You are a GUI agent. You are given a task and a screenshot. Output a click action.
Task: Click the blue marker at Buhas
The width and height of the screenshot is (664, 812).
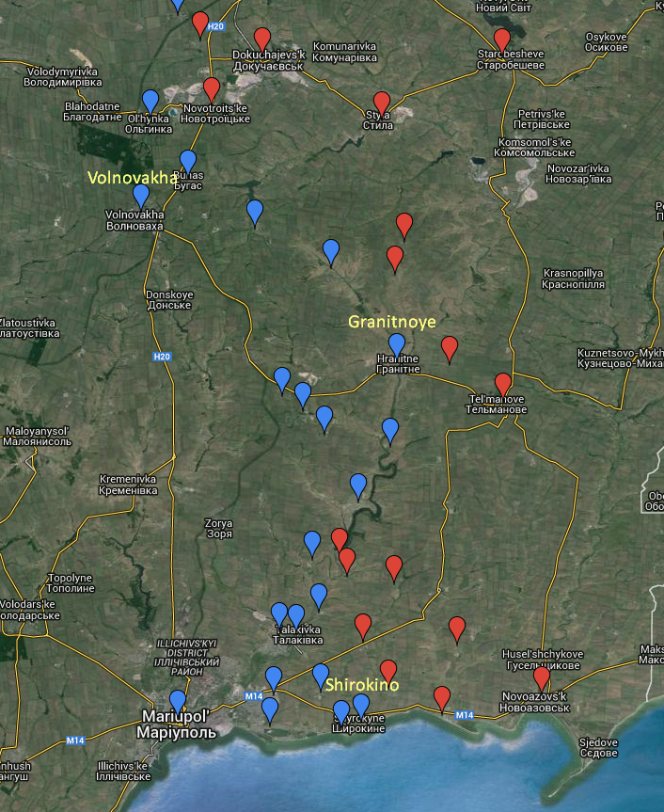[x=188, y=161]
